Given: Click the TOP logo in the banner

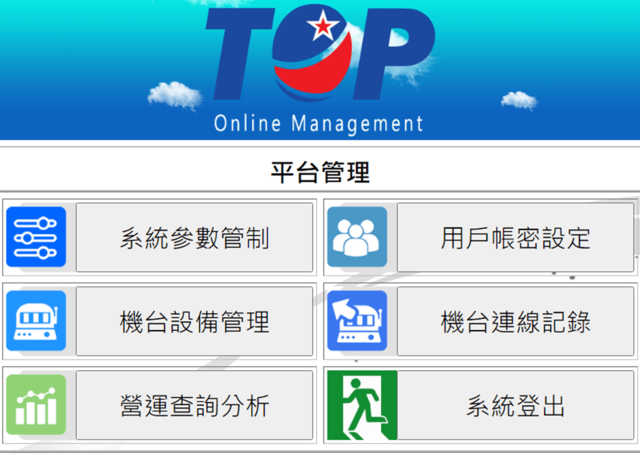Looking at the screenshot, I should coord(320,53).
